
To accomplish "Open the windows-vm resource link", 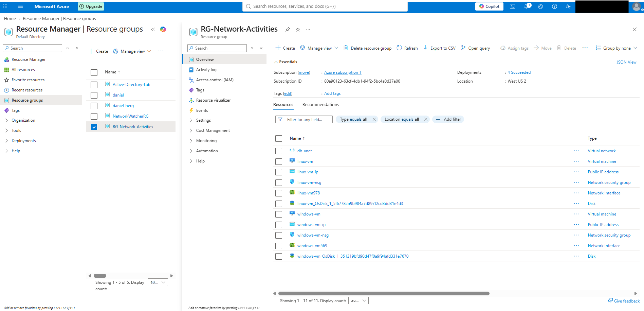I will click(309, 214).
